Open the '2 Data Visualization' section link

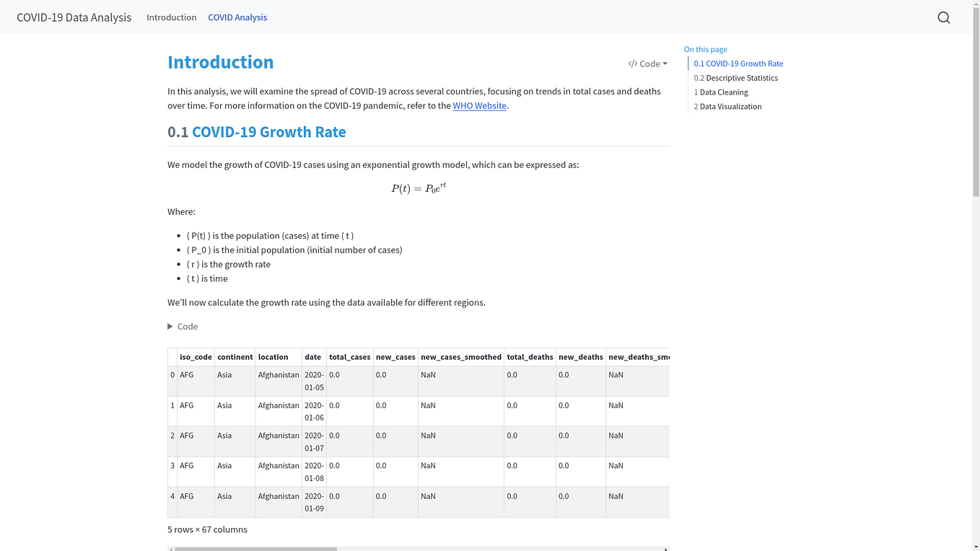[727, 106]
